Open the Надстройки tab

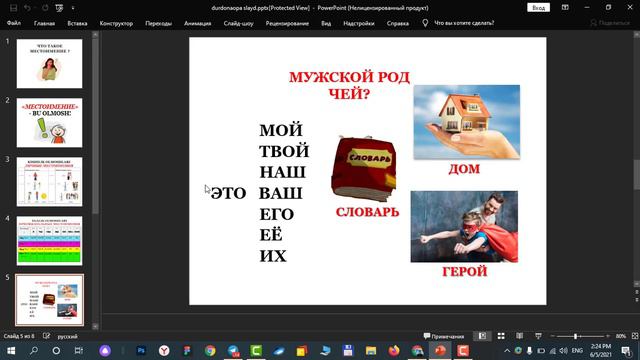click(x=359, y=23)
